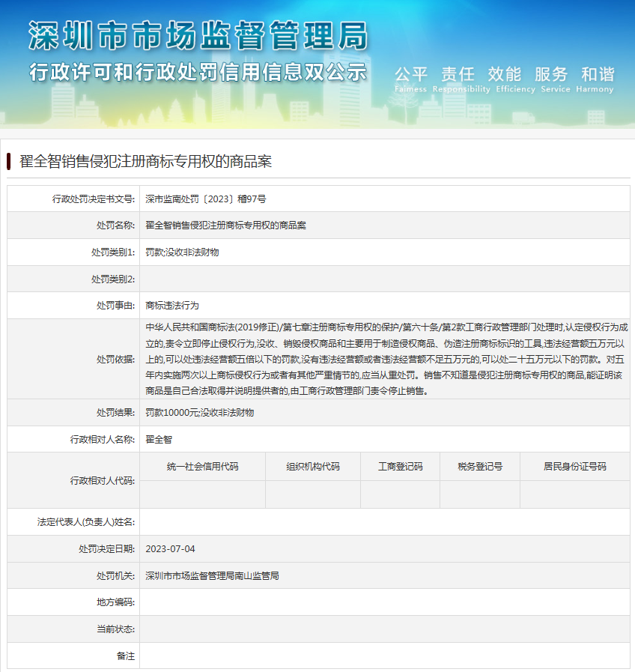The height and width of the screenshot is (672, 635).
Task: Click the 处罚事由 label
Action: tap(115, 306)
